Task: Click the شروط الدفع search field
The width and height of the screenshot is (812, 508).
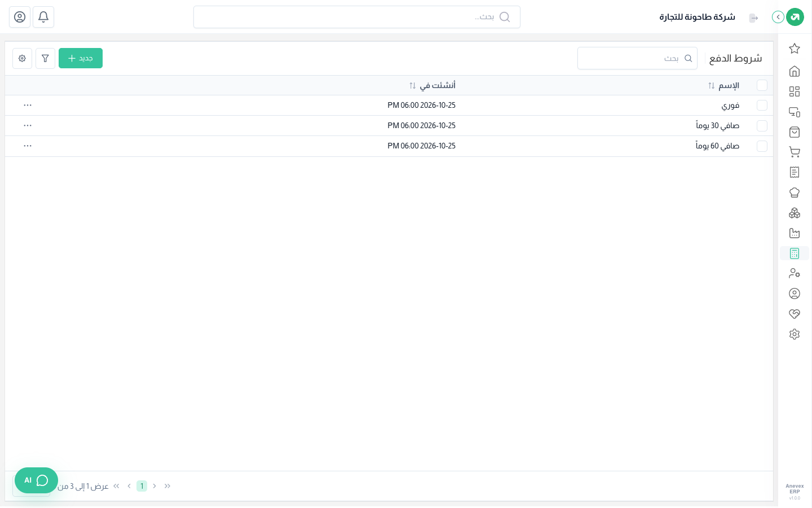Action: pyautogui.click(x=637, y=58)
